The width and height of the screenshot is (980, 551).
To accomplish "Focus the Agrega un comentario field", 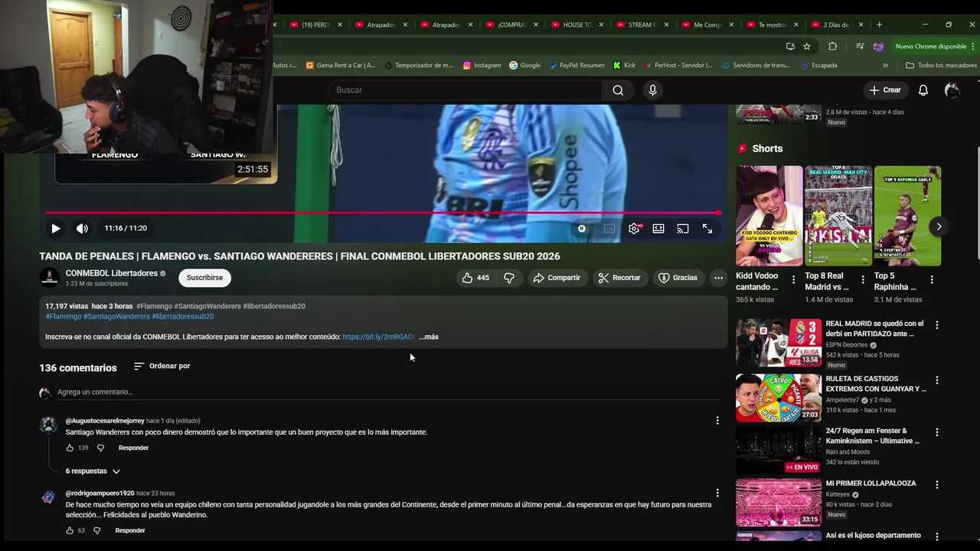I will click(x=388, y=392).
